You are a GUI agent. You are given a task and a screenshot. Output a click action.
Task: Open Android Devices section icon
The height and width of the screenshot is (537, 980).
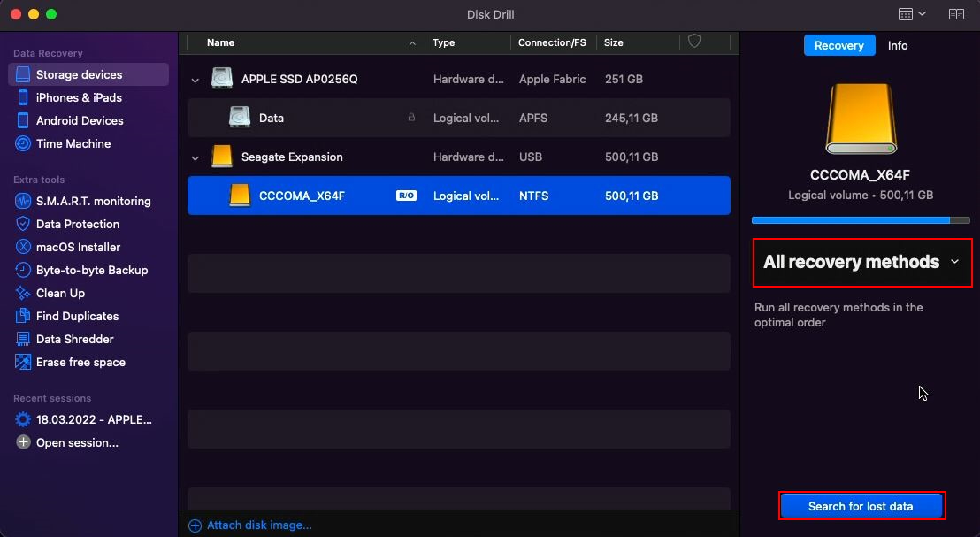point(23,120)
